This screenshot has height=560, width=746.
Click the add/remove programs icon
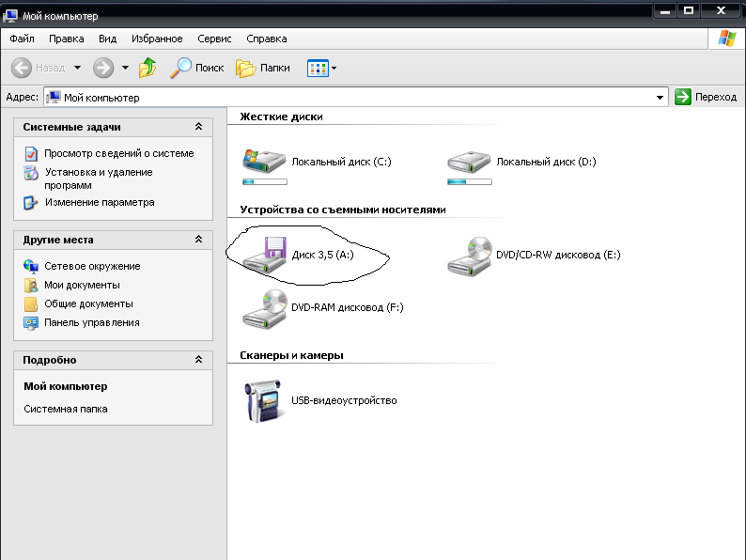click(x=31, y=173)
